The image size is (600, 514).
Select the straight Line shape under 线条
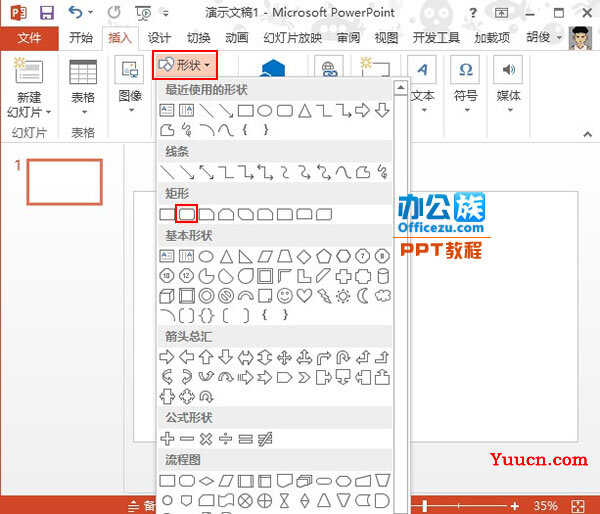pos(167,173)
